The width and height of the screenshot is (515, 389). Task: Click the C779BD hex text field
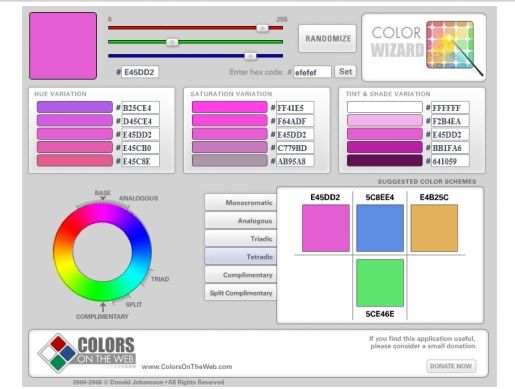click(295, 148)
